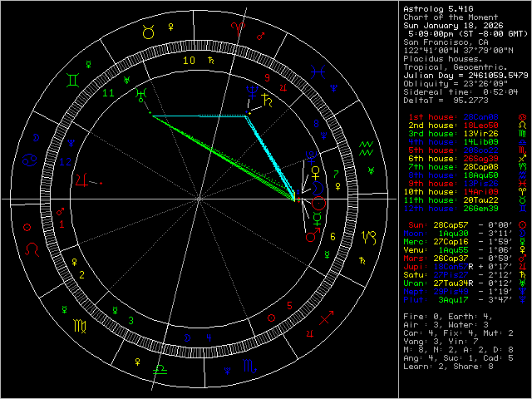
Task: Select the large yellow Venus symbol in planet cluster
Action: [x=316, y=173]
